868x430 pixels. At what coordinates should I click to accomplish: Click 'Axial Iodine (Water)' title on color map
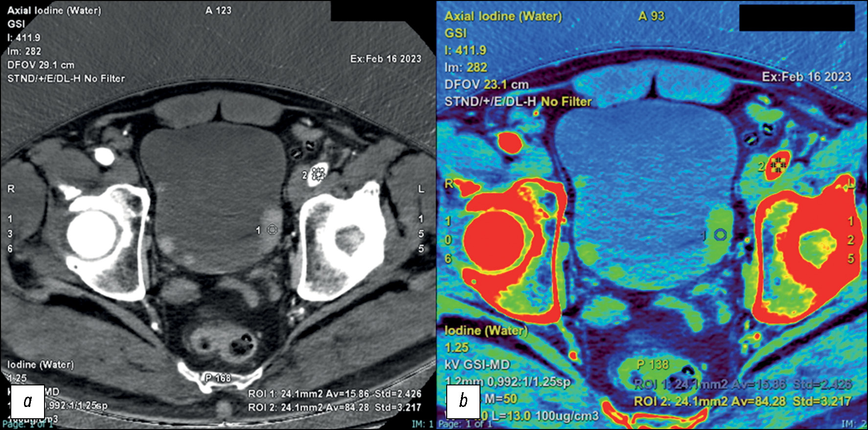click(x=503, y=16)
